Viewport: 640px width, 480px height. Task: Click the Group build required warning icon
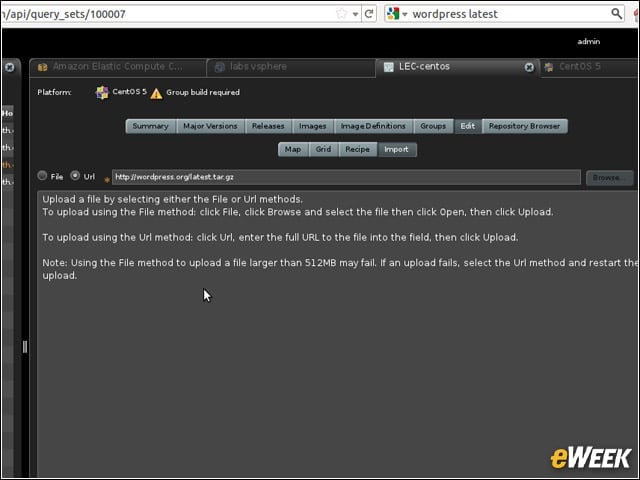point(156,93)
